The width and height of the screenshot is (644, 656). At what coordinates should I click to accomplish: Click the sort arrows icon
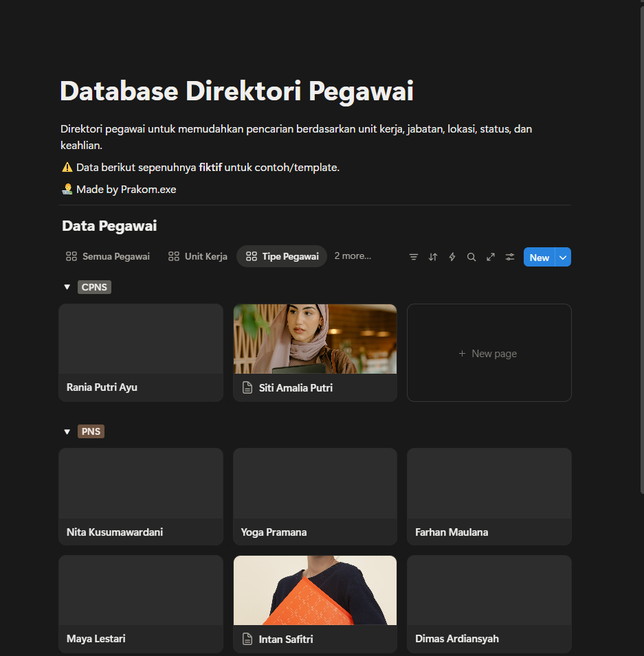(x=433, y=257)
